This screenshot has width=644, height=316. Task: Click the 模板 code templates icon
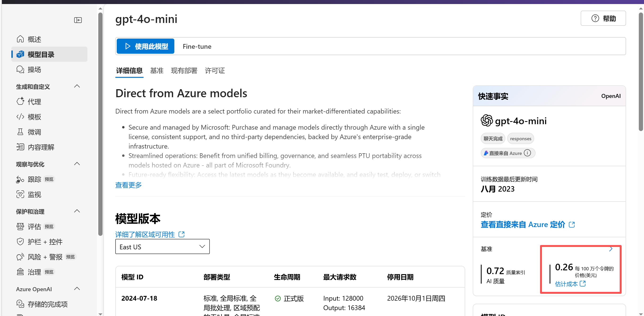[20, 117]
